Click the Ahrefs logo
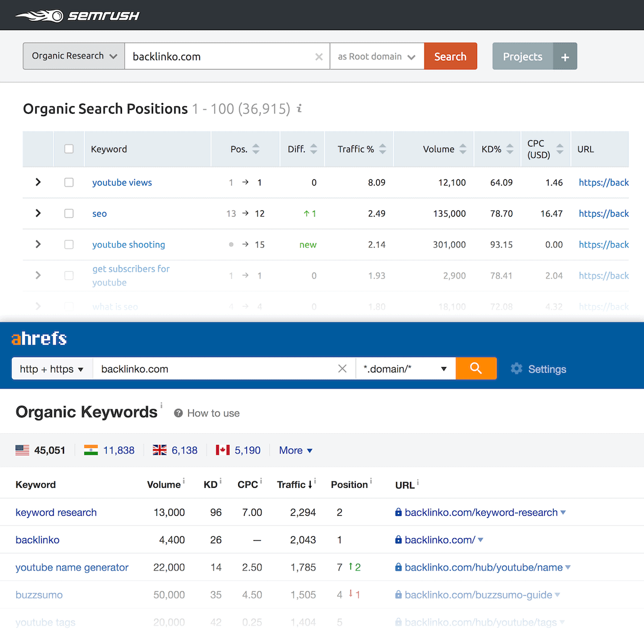The image size is (644, 644). 39,339
